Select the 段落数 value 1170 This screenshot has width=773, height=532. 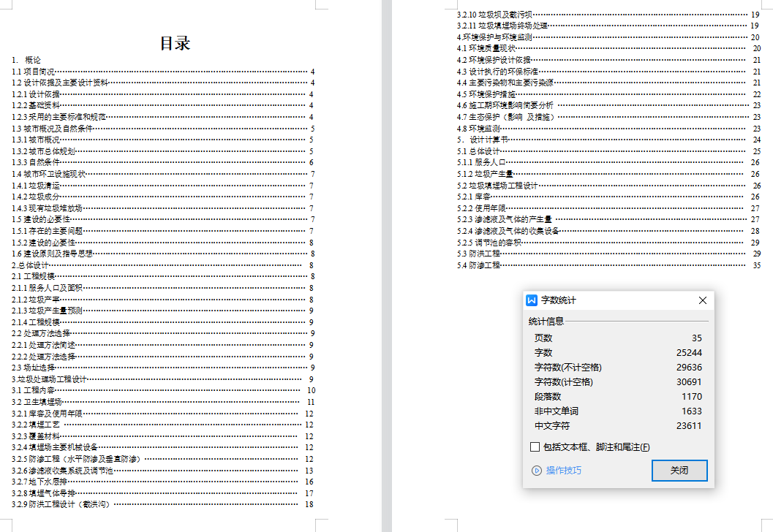(692, 397)
